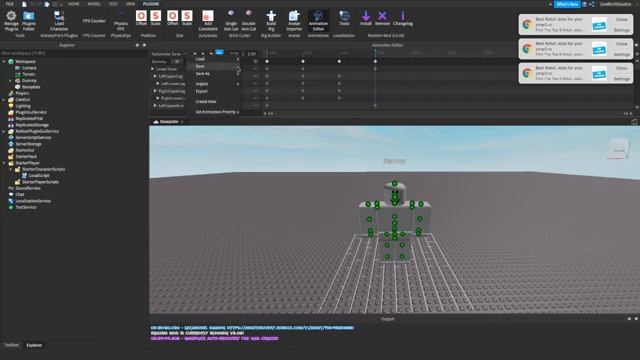
Task: Expand RobloxPluginGuiService node
Action: [4, 131]
